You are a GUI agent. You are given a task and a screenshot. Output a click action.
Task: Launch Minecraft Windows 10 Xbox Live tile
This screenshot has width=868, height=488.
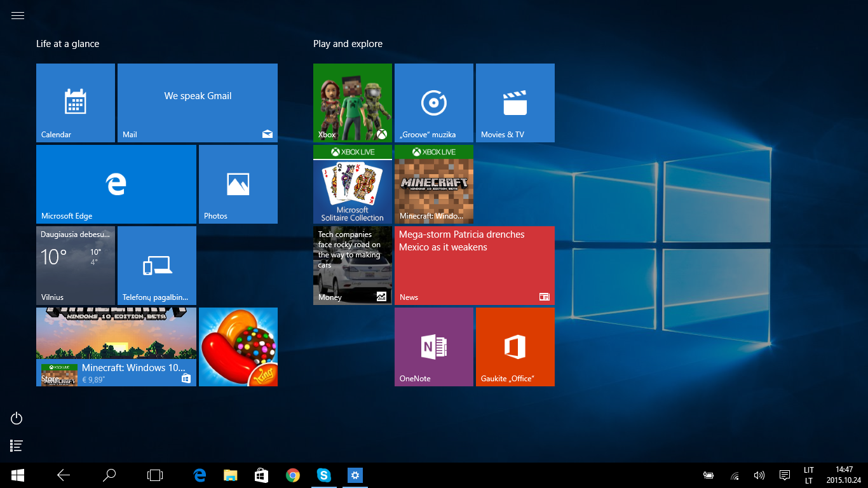click(434, 184)
